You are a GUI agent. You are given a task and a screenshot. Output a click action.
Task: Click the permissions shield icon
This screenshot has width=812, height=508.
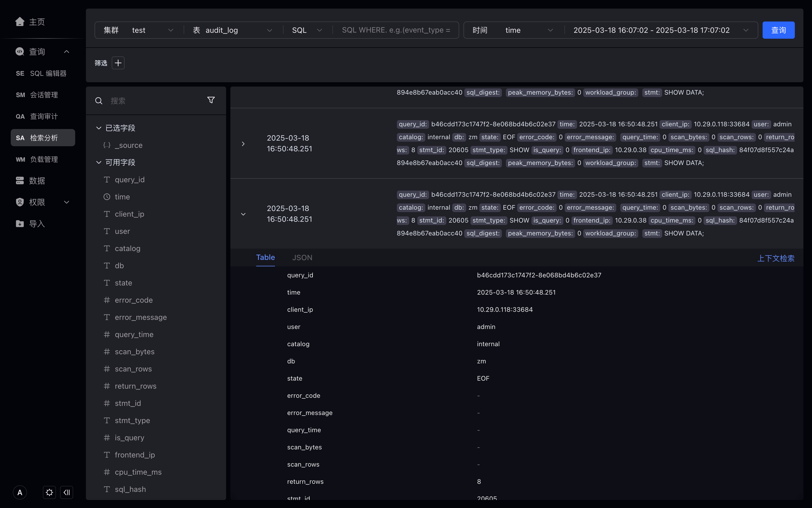[20, 202]
